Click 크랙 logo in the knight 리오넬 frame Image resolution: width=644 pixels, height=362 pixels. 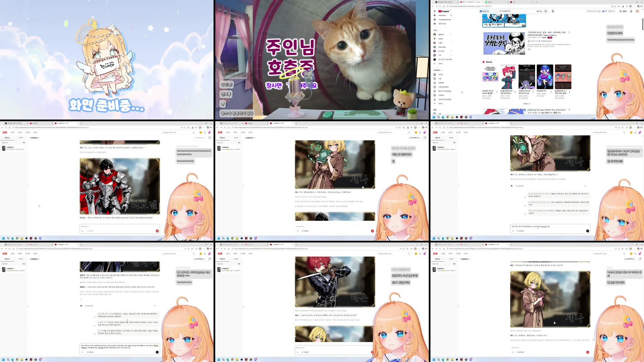[x=5, y=132]
